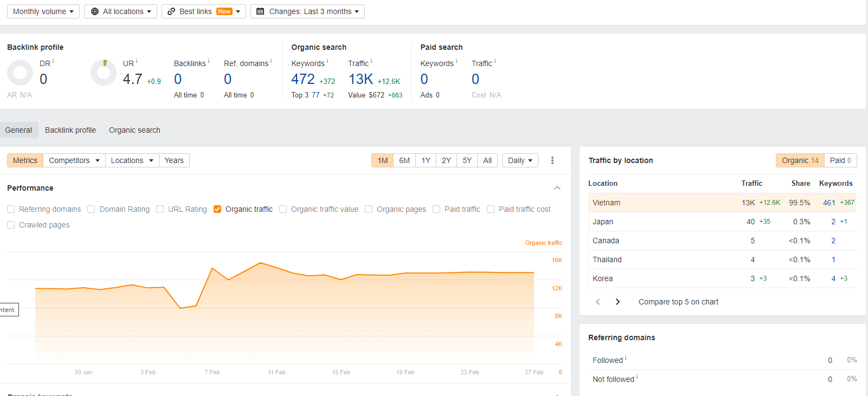Set chart range to All
This screenshot has height=396, width=868.
tap(487, 160)
